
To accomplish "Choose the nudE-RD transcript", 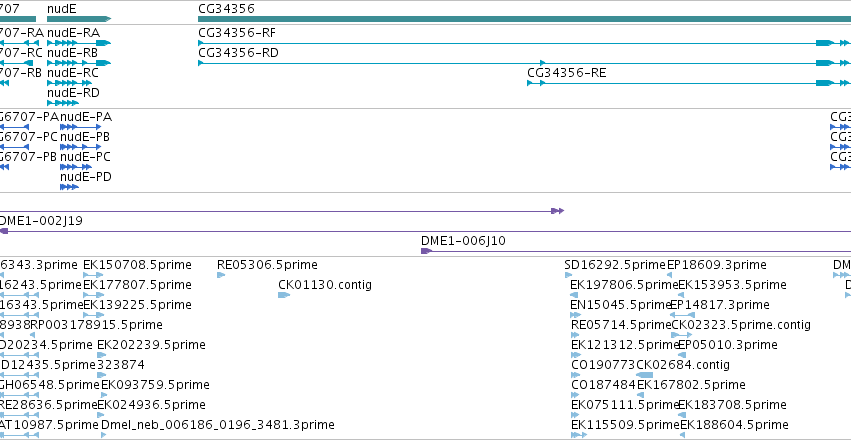I will coord(63,103).
